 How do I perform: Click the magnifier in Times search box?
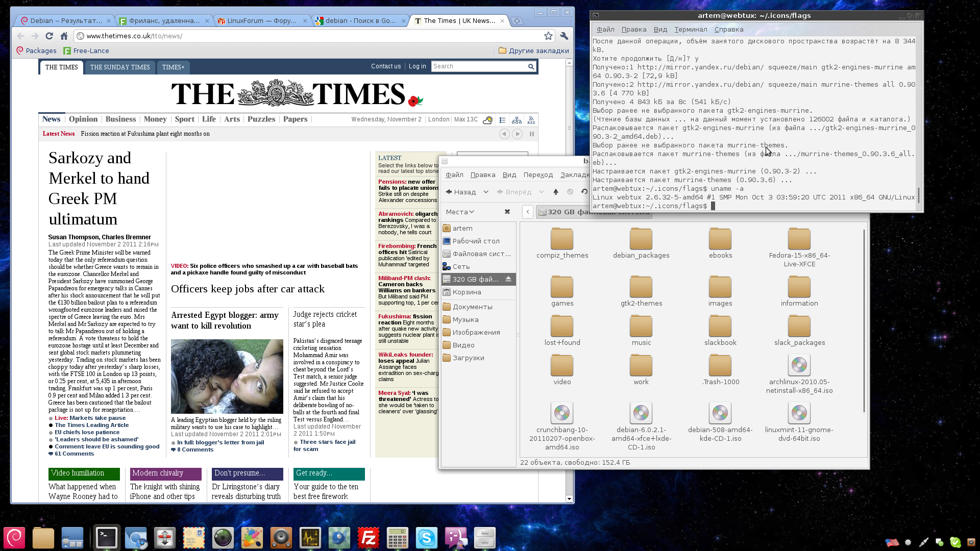point(531,66)
